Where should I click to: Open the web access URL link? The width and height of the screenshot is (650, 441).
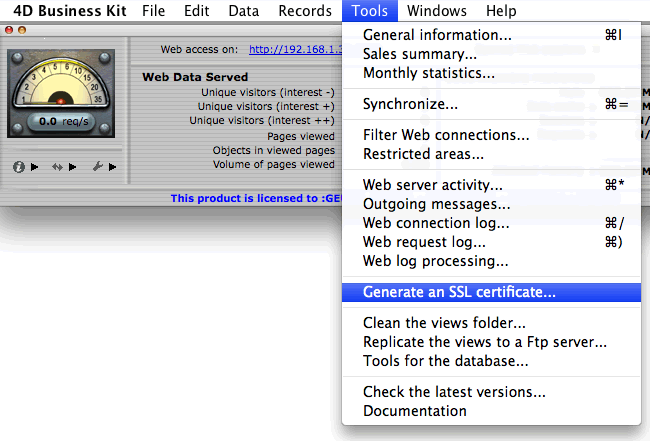pos(295,49)
